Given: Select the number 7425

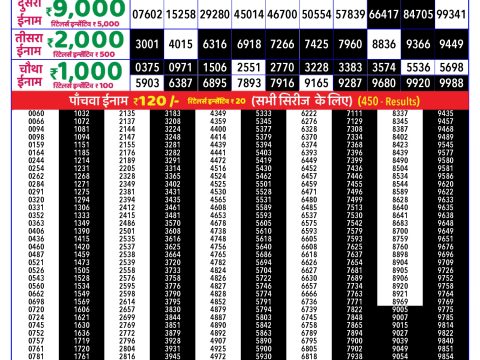Looking at the screenshot, I should 317,44.
